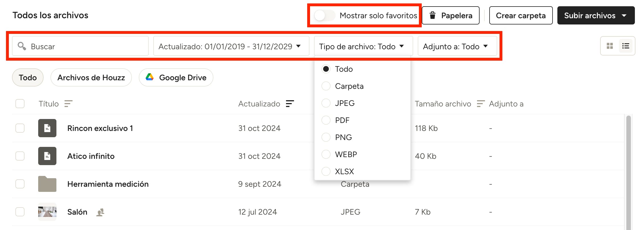Check the box for Atico infinito
This screenshot has width=644, height=230.
20,156
